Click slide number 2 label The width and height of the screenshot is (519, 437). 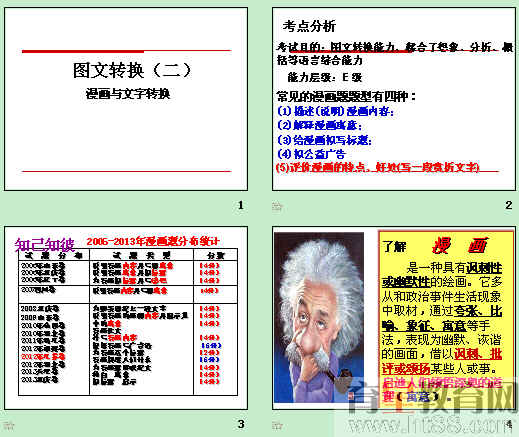tap(509, 205)
